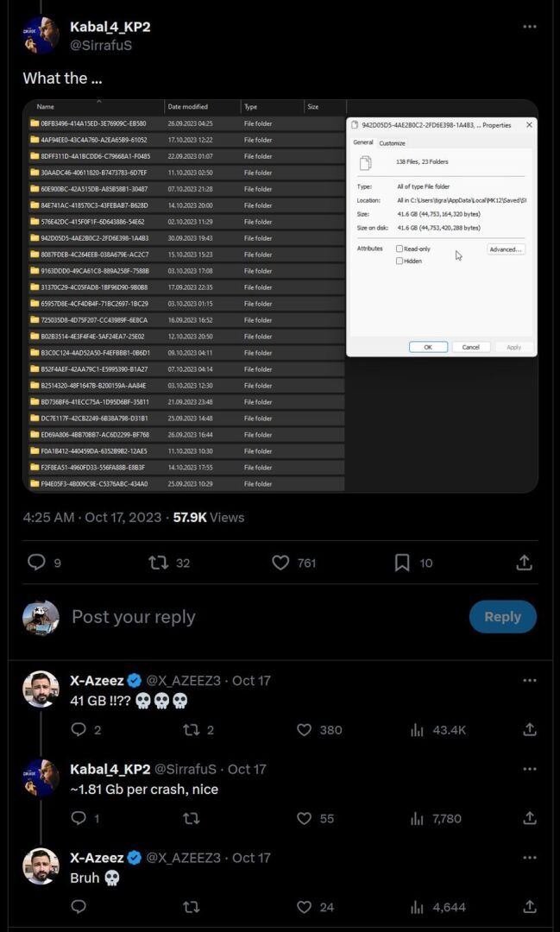Viewport: 560px width, 932px height.
Task: Toggle Hidden checkbox in Properties dialog
Action: pos(400,261)
